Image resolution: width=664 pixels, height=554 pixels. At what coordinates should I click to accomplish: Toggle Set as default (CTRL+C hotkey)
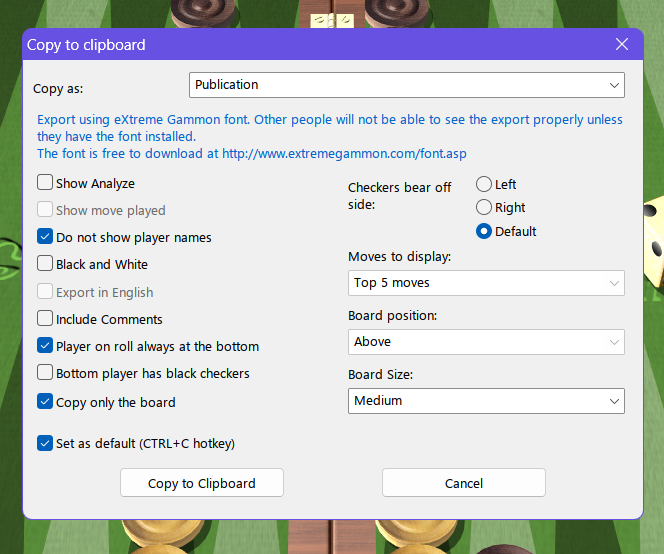pos(45,443)
